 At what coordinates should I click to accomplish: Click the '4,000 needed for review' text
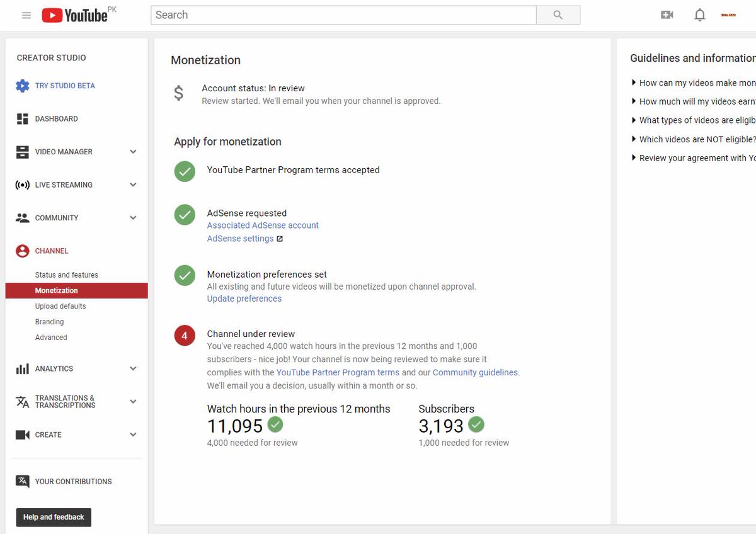click(x=253, y=443)
